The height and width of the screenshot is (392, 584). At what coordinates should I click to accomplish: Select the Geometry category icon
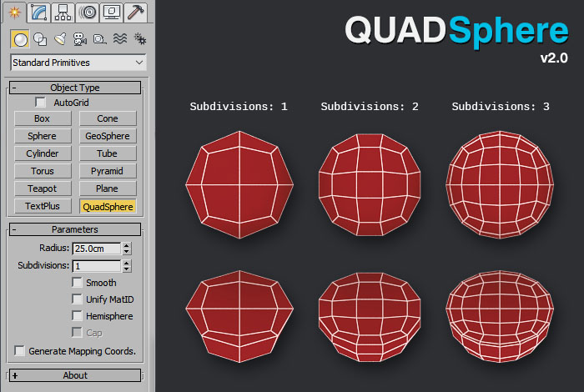pos(20,38)
